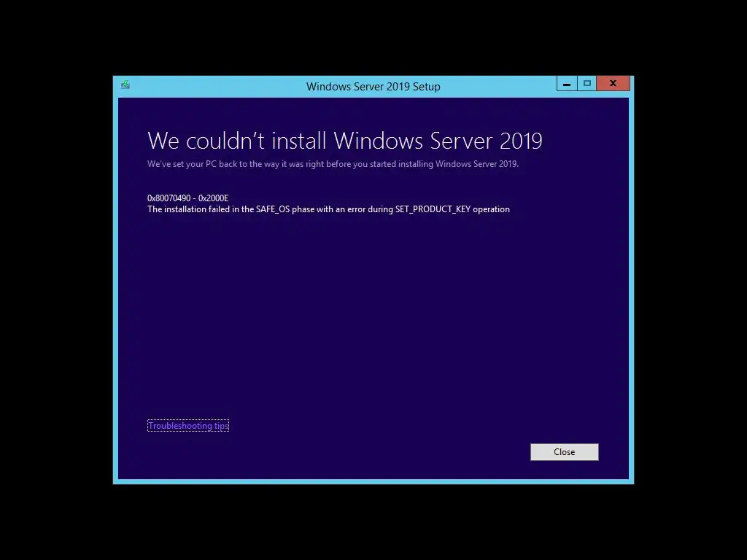The height and width of the screenshot is (560, 747).
Task: Click the "Windows Server 2019 Setup" title text
Action: pos(373,87)
